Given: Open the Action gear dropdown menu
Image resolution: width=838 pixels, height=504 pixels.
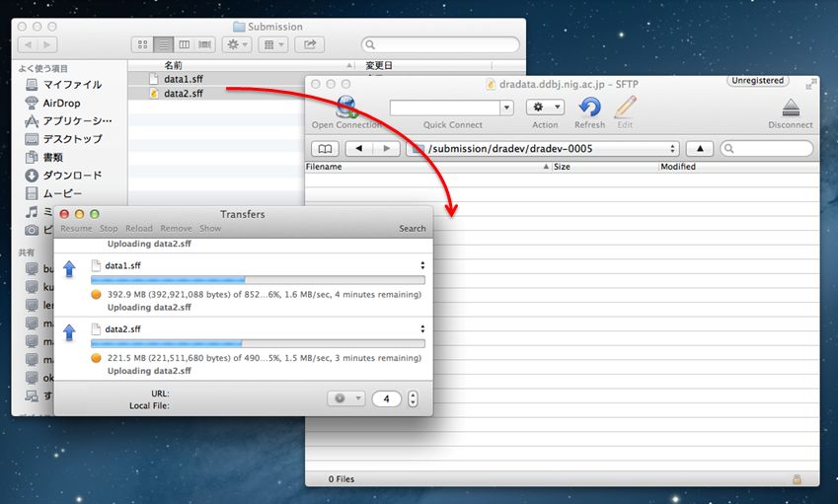Looking at the screenshot, I should 545,107.
